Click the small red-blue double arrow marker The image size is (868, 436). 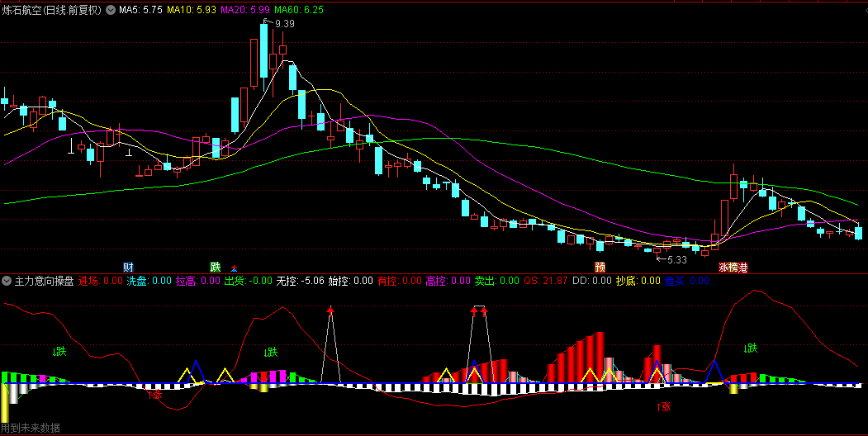(x=234, y=268)
